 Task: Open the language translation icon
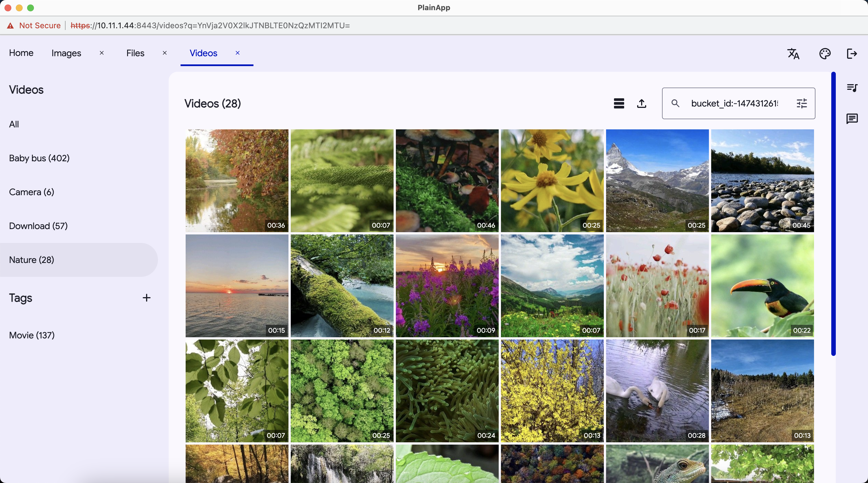pyautogui.click(x=793, y=54)
